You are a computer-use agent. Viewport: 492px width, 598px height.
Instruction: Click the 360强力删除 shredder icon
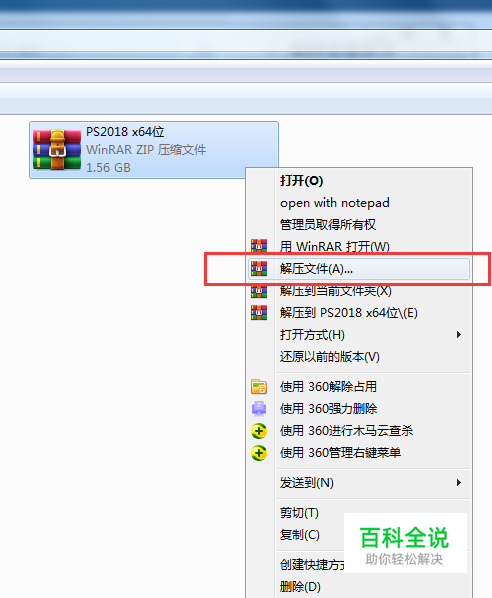coord(259,408)
